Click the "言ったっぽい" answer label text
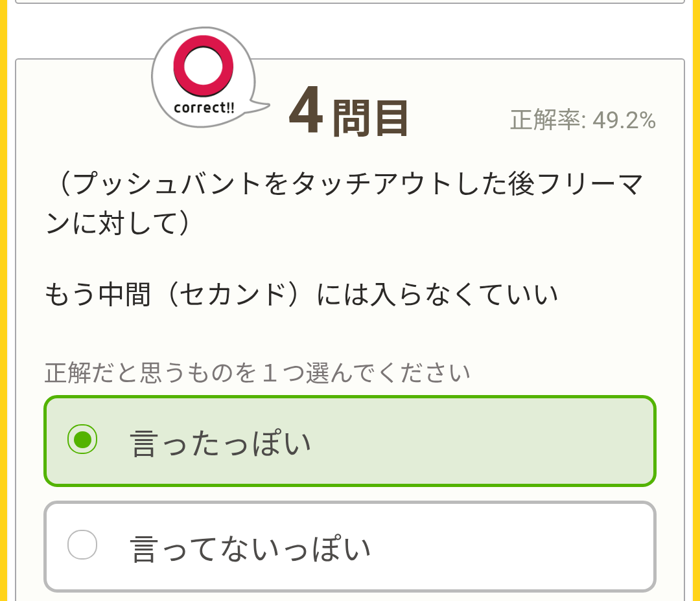 pyautogui.click(x=221, y=443)
